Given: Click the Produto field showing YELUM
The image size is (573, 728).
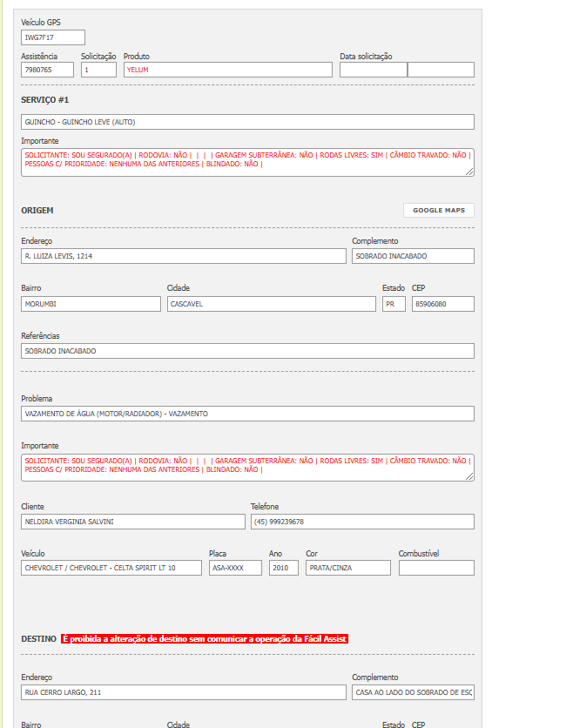Looking at the screenshot, I should [x=228, y=70].
